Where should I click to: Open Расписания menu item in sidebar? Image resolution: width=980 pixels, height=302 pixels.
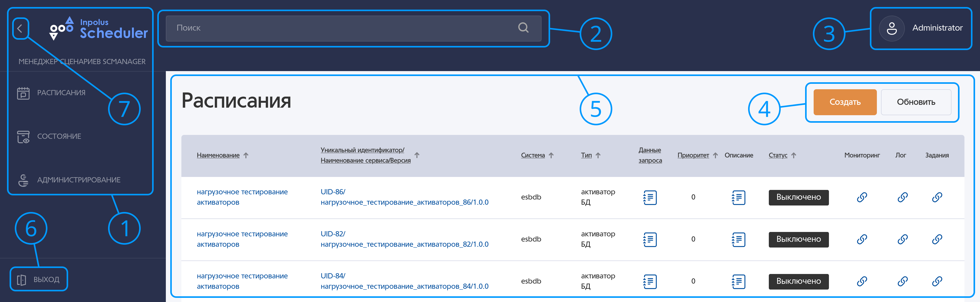(x=61, y=93)
